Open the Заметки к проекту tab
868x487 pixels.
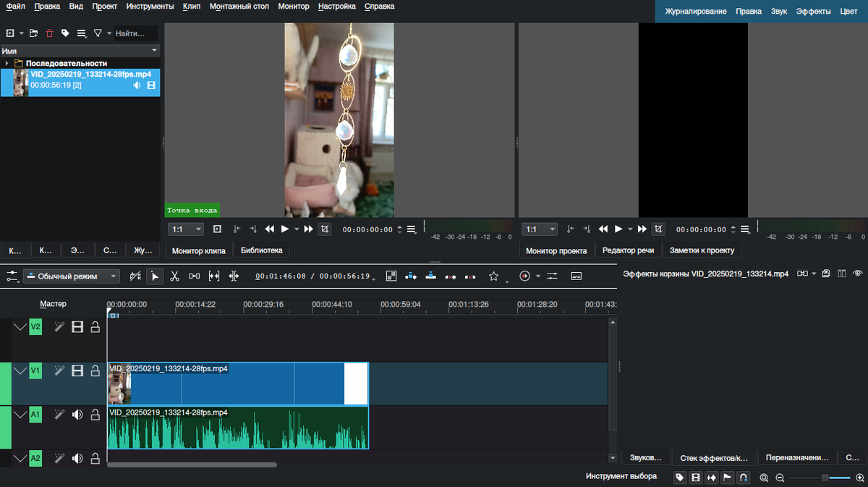[702, 250]
